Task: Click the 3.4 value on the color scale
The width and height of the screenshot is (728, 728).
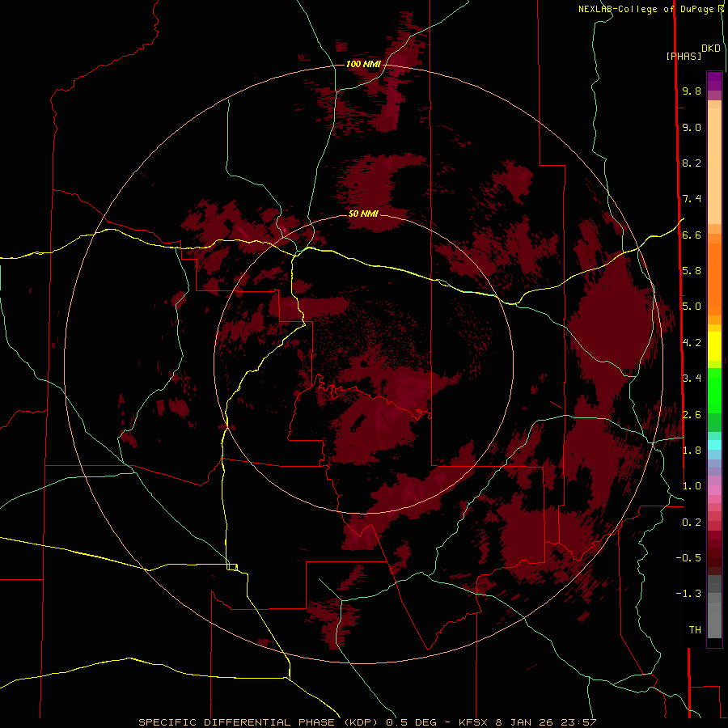Action: coord(692,379)
